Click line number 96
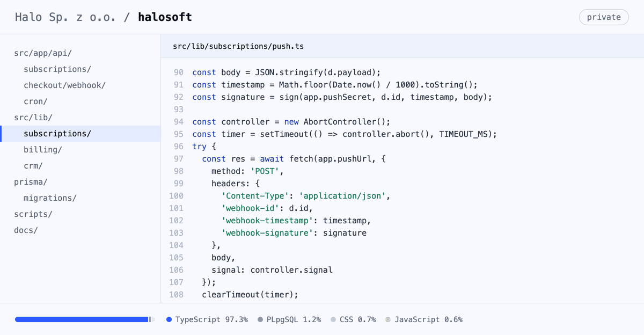 [x=179, y=147]
